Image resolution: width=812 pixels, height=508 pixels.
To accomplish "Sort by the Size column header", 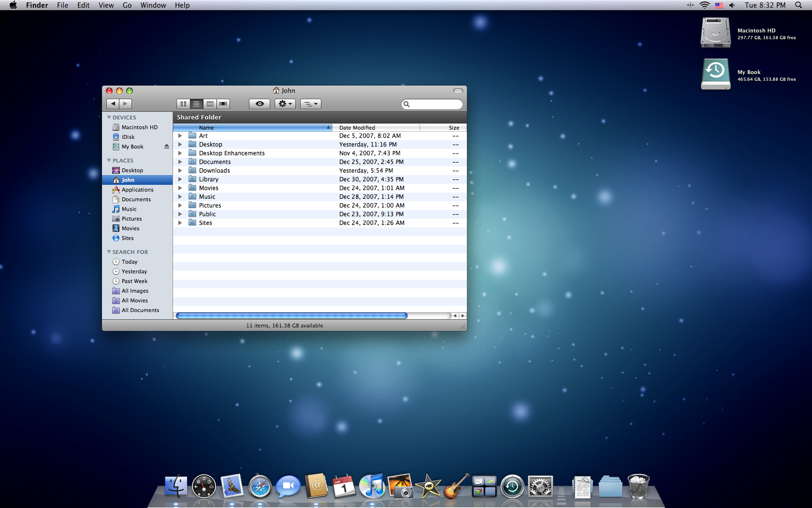I will [443, 128].
